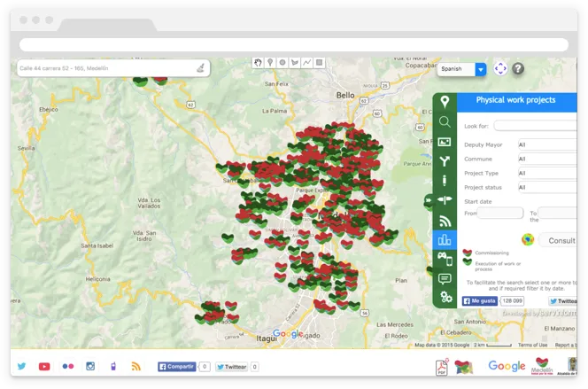Viewport: 588px width, 389px height.
Task: Click the location pin sidebar icon
Action: pos(445,103)
